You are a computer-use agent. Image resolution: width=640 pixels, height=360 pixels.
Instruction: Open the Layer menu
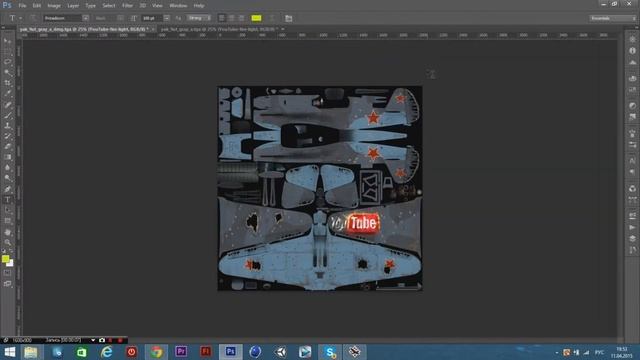pos(73,6)
